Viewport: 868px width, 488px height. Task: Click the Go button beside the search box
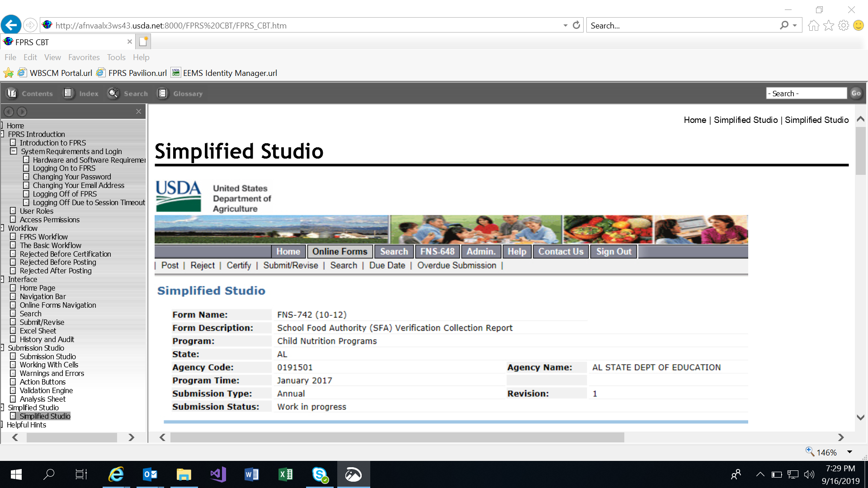856,93
